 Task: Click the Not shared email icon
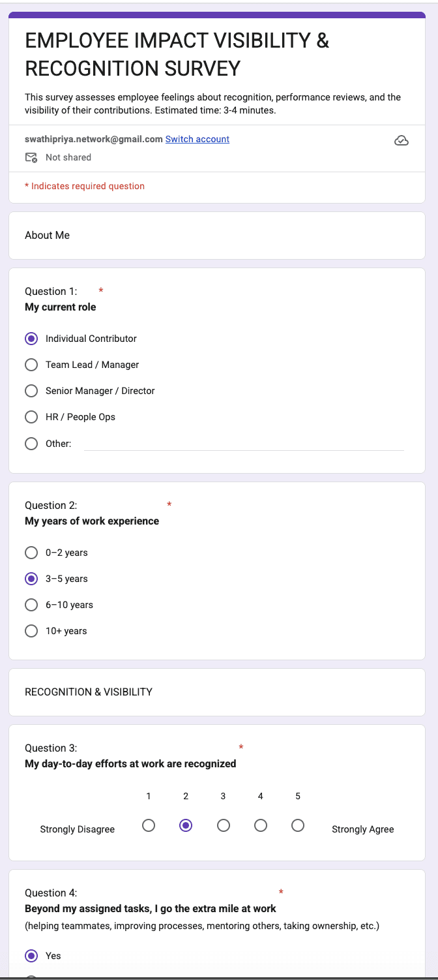(31, 157)
